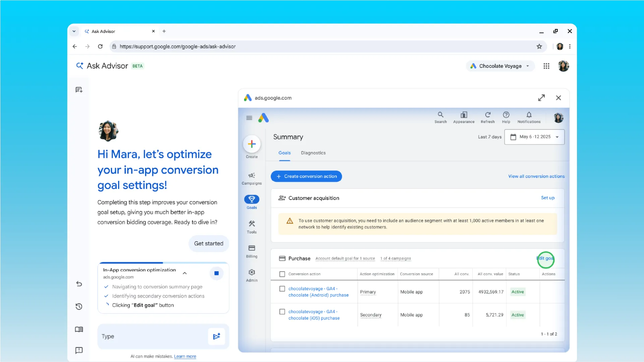This screenshot has width=644, height=362.
Task: Open the Appearance icon
Action: [464, 118]
